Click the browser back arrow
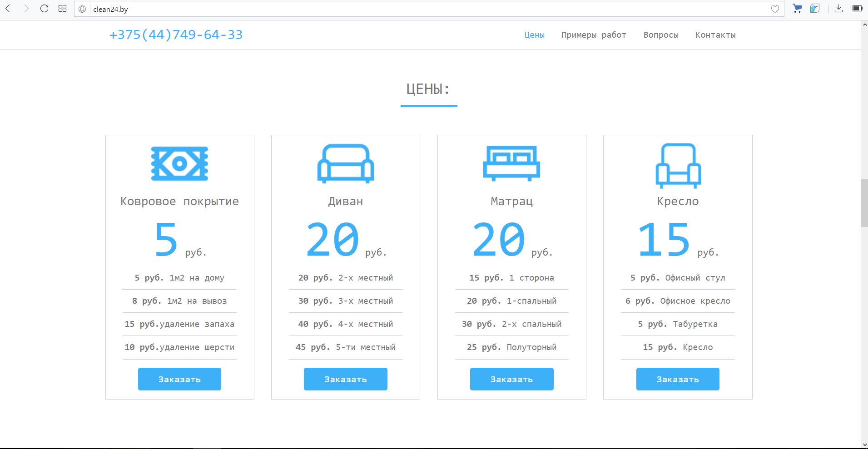The height and width of the screenshot is (449, 868). click(8, 9)
